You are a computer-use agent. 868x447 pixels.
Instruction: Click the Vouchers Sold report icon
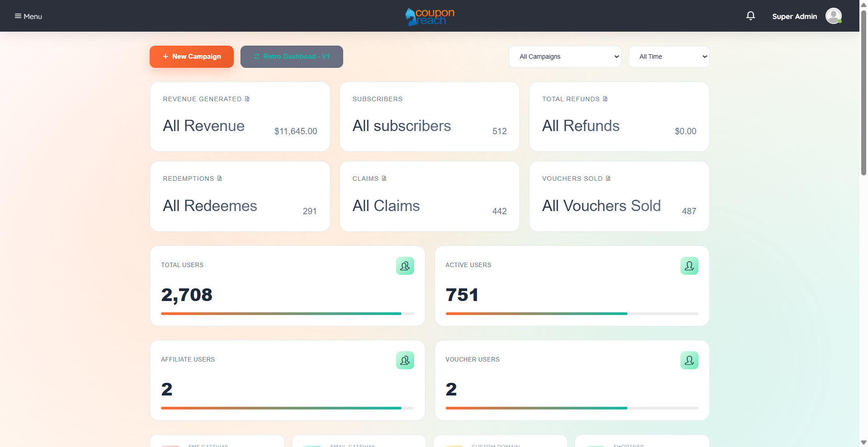609,179
